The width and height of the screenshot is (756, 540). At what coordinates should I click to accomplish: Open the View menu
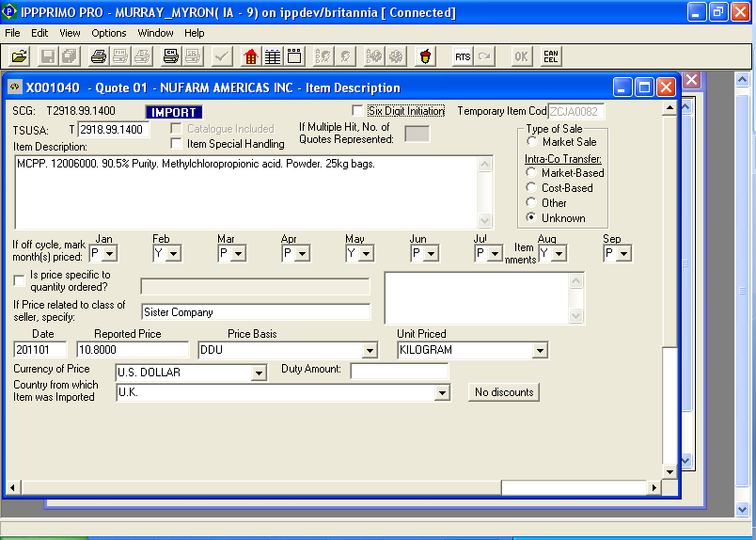coord(70,33)
